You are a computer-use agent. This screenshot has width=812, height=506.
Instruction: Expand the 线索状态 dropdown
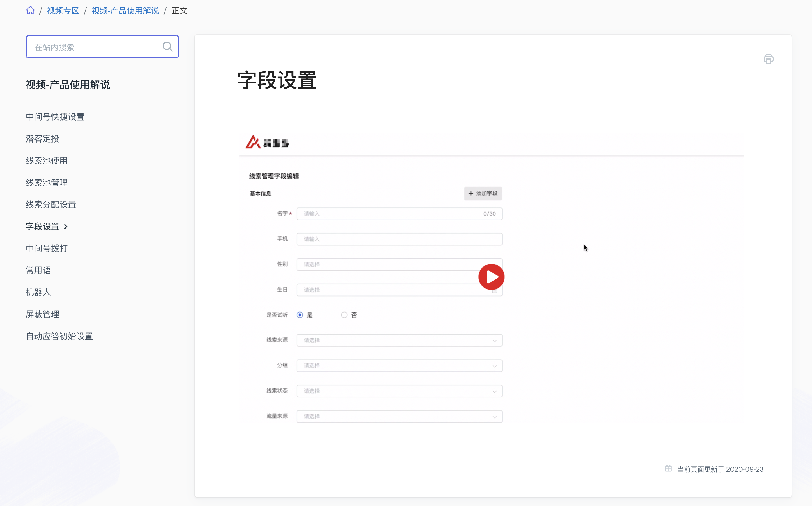point(400,391)
